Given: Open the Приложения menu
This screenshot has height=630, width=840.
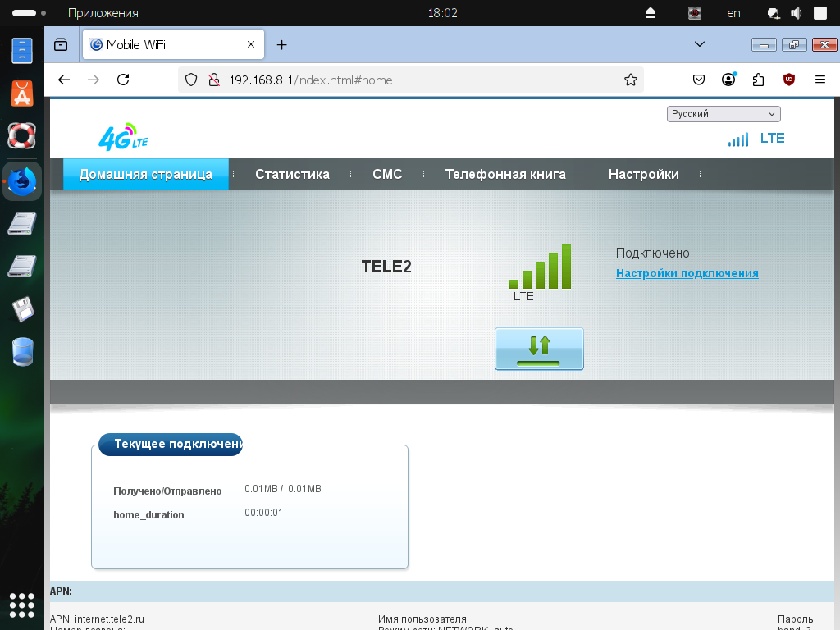Looking at the screenshot, I should pyautogui.click(x=103, y=13).
